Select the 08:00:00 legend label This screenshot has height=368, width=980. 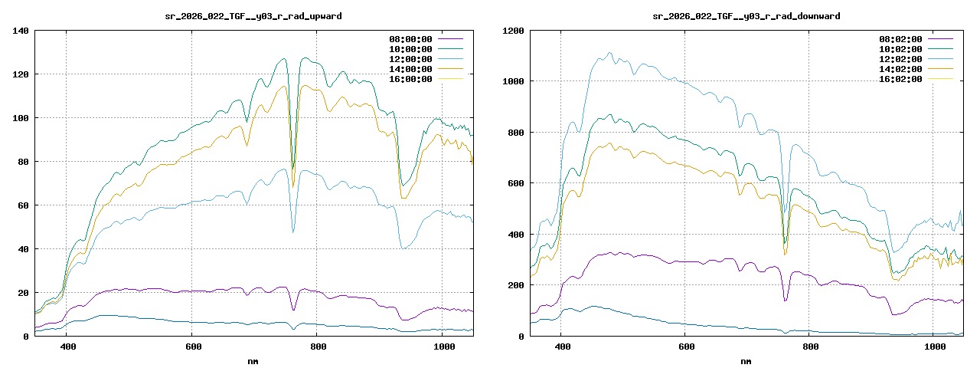tap(410, 39)
